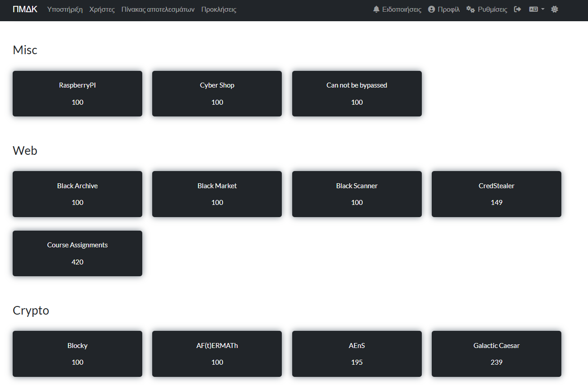Viewport: 588px width, 385px height.
Task: Open the Υποστήριξη menu item
Action: [65, 9]
